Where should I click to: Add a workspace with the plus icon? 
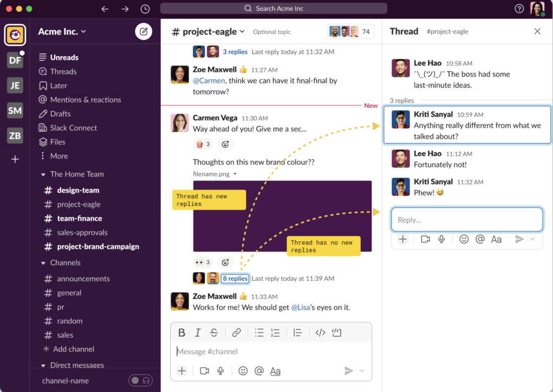(15, 159)
